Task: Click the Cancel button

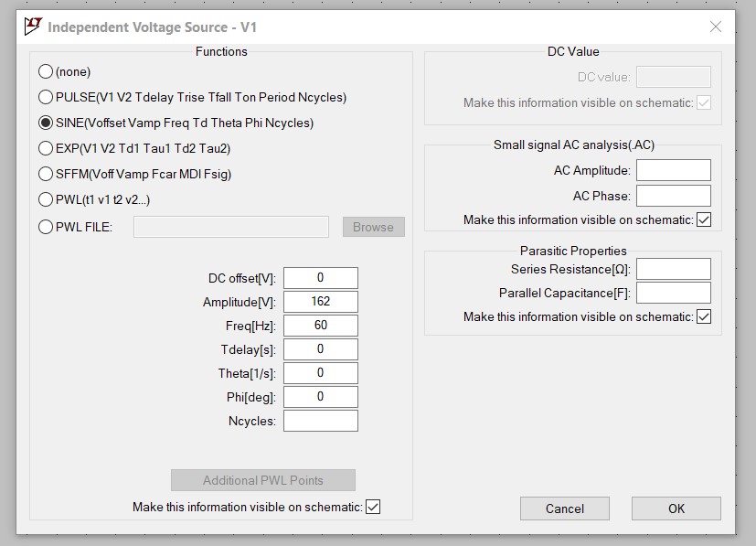Action: (x=565, y=509)
